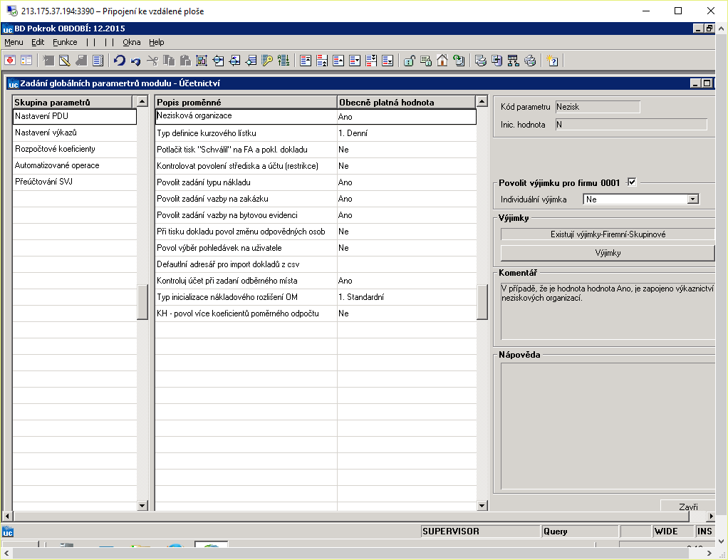This screenshot has height=560, width=728.
Task: Click scroll-down arrow of 'Skupina parametrů' list
Action: (x=142, y=506)
